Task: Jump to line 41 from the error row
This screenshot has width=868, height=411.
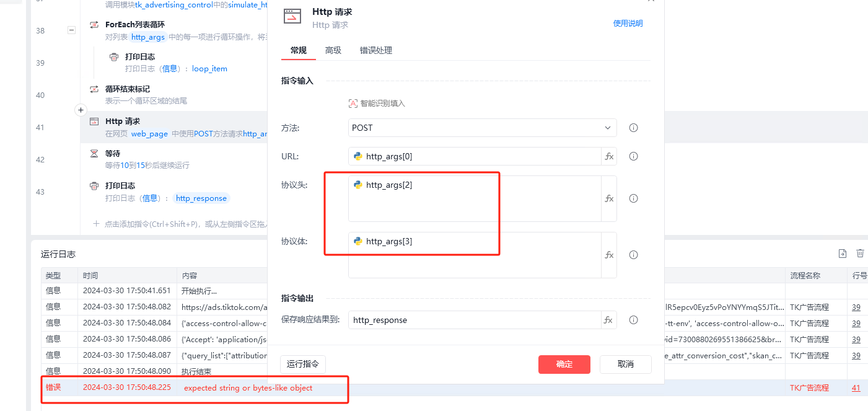Action: [x=856, y=388]
